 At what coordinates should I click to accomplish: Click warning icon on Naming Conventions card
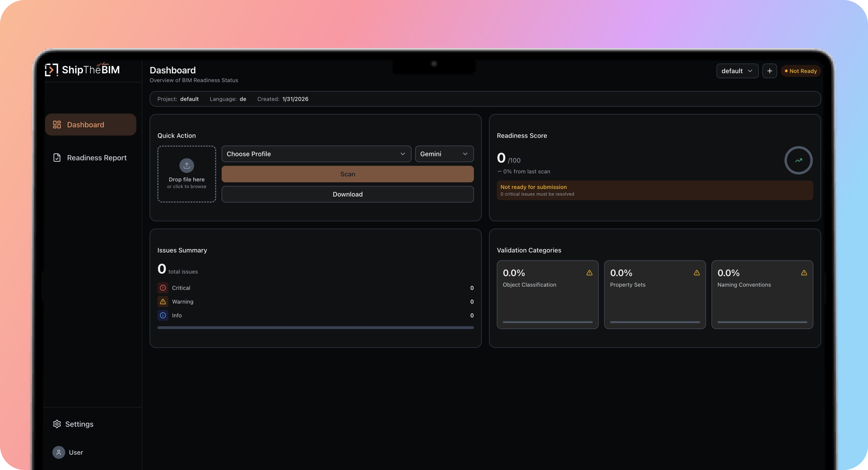coord(804,273)
